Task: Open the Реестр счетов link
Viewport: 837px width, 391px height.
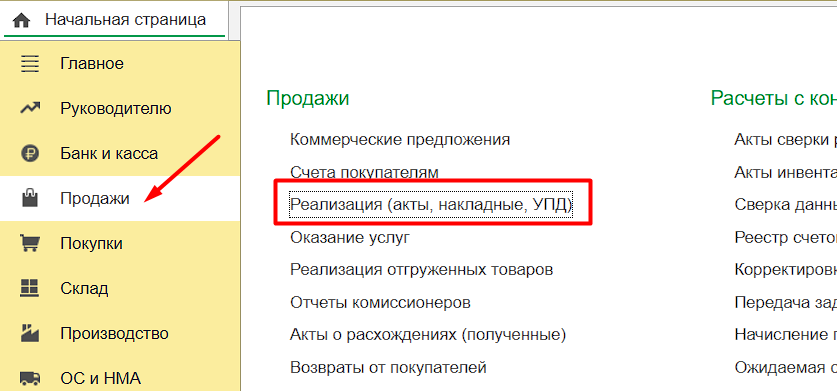Action: pos(786,238)
